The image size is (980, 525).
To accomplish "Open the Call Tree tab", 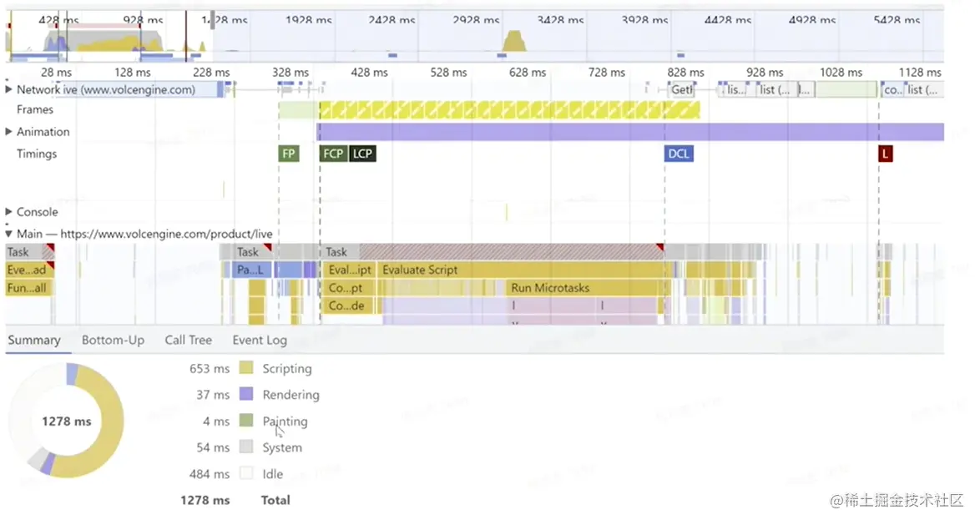I will pos(188,340).
